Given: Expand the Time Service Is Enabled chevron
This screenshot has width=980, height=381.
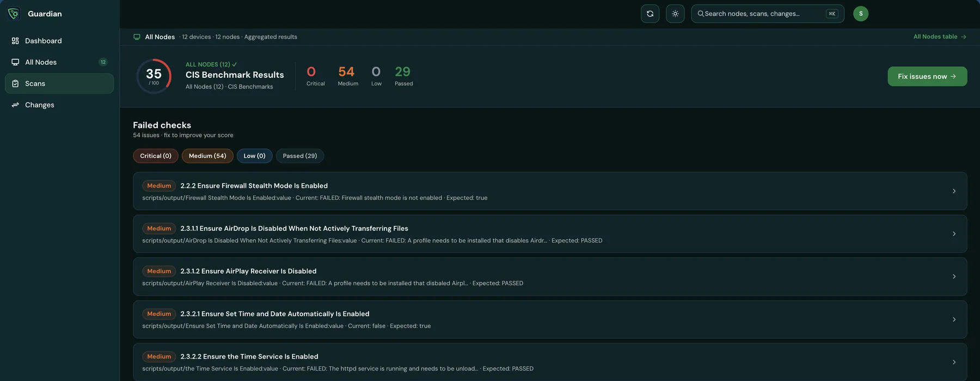Looking at the screenshot, I should tap(954, 362).
